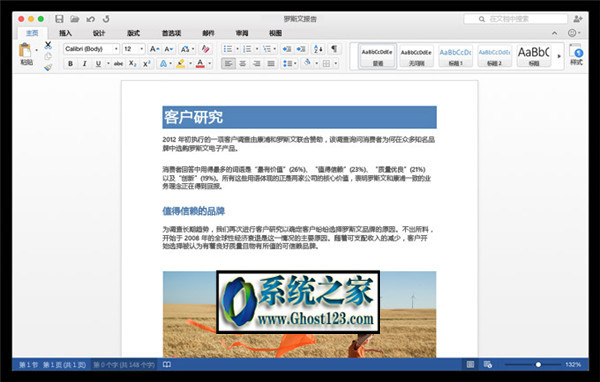Viewport: 600px width, 382px height.
Task: Switch to the Design ribbon tab
Action: [99, 33]
